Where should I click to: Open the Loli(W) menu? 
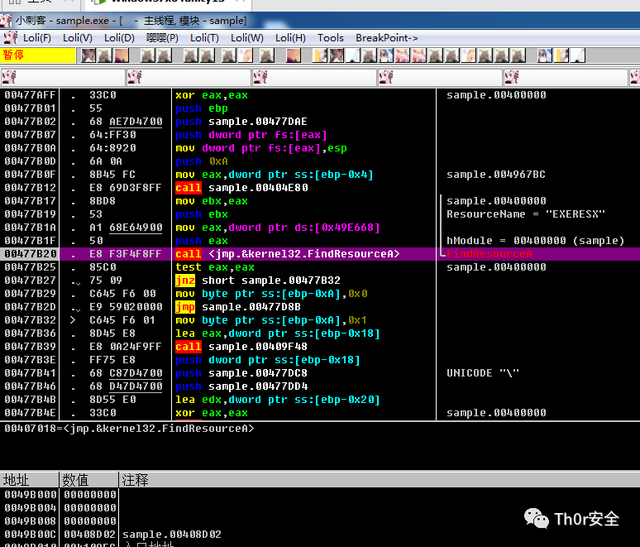pos(247,38)
